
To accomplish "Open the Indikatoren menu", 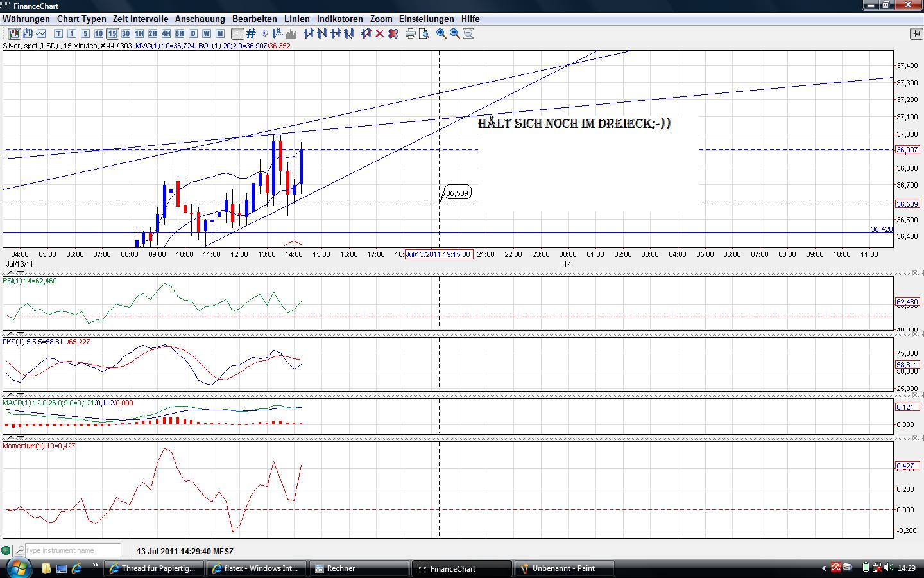I will [x=340, y=19].
